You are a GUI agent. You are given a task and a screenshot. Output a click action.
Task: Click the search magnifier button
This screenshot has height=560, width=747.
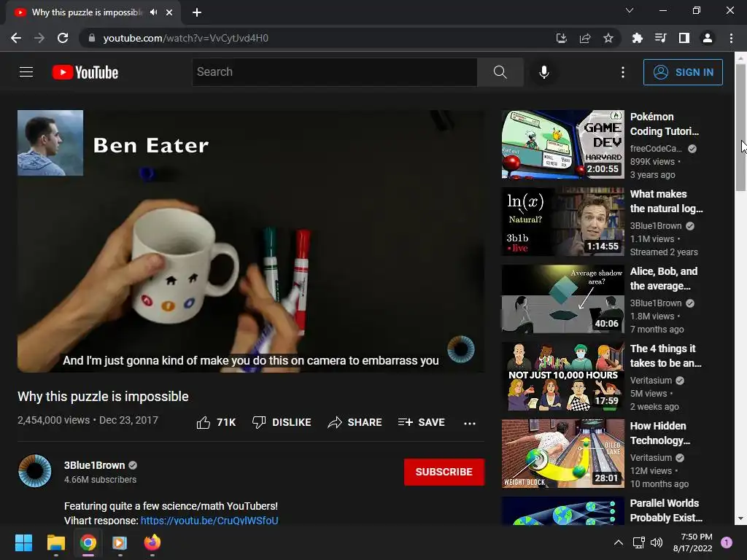click(500, 72)
